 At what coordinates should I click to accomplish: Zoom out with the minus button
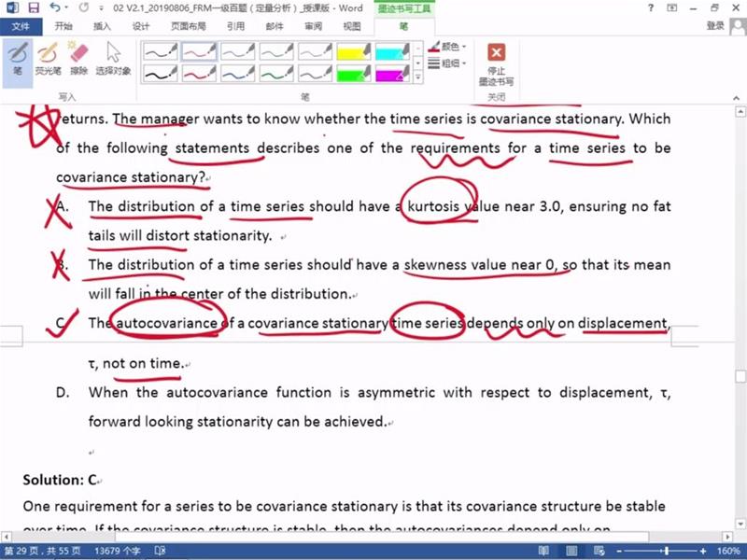coord(618,551)
